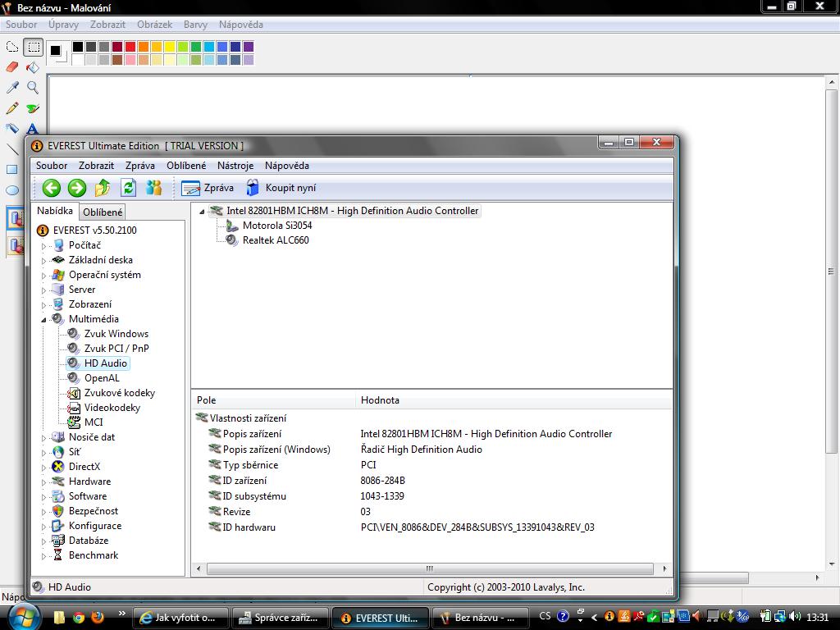Refresh the EVEREST page

click(x=128, y=188)
